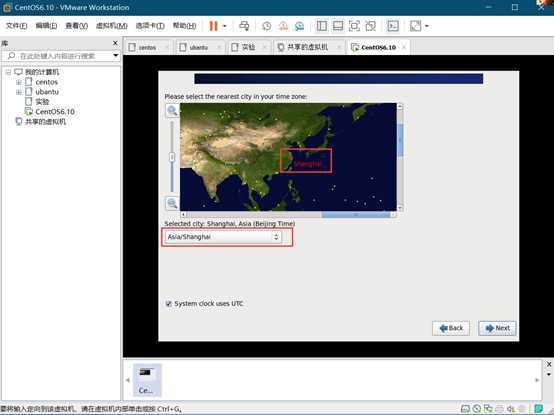
Task: Open the thumbnail bar options dropdown
Action: (549, 374)
